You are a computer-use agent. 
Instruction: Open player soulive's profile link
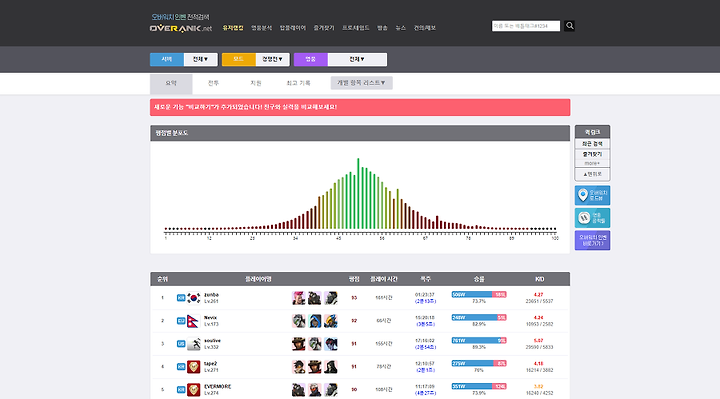[x=212, y=341]
